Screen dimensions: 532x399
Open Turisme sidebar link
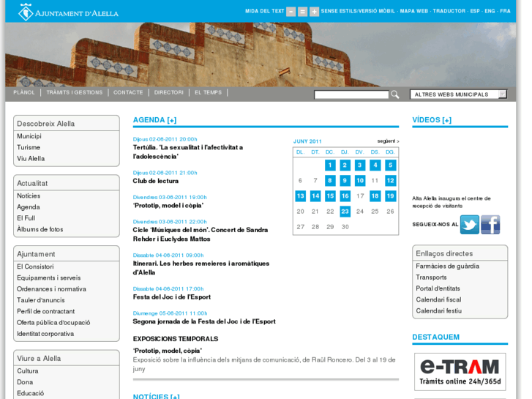tap(29, 147)
